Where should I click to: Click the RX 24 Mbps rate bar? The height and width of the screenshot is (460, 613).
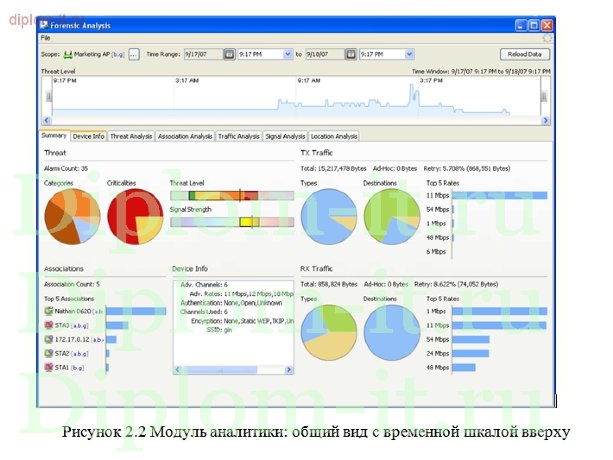click(471, 353)
